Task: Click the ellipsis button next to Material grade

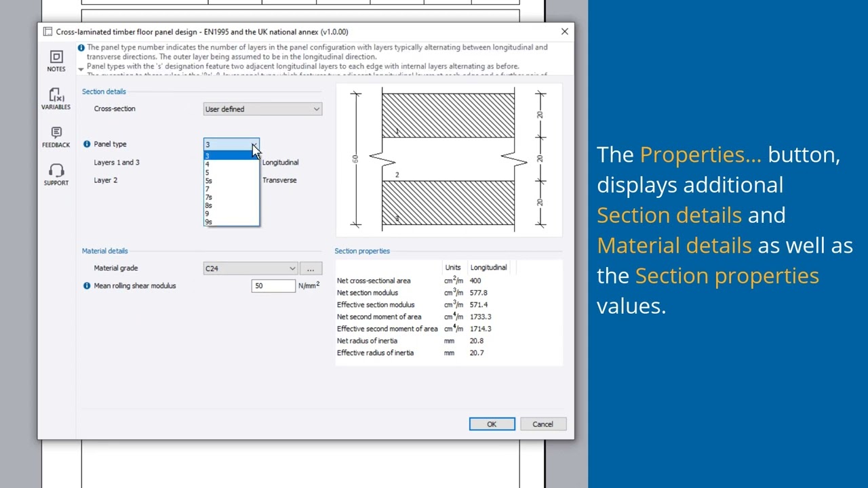Action: pyautogui.click(x=311, y=268)
